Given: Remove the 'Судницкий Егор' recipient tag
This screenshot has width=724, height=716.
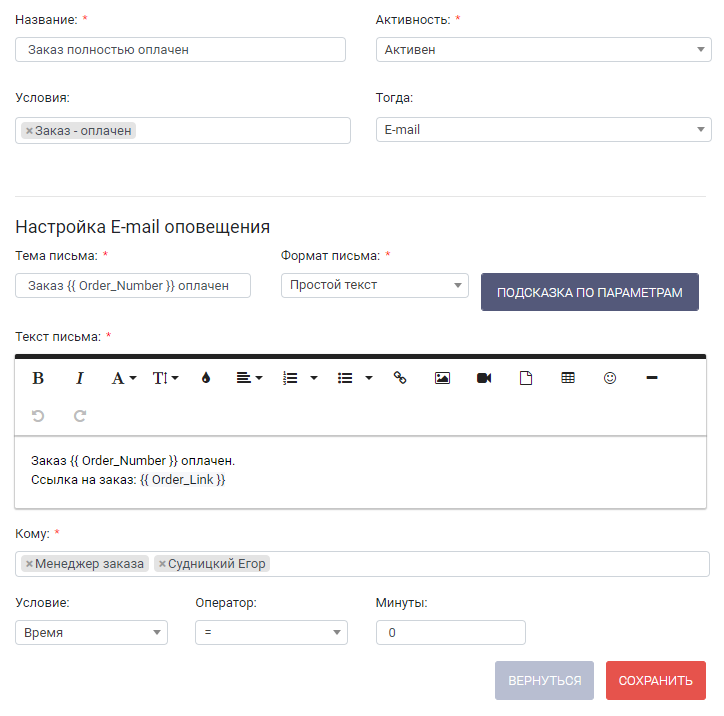Looking at the screenshot, I should (x=162, y=564).
